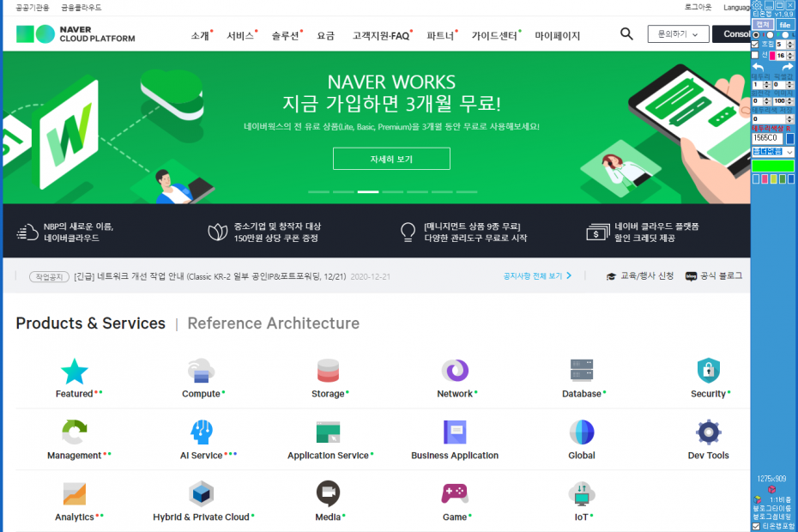Image resolution: width=798 pixels, height=532 pixels.
Task: Open the capture tool settings gear
Action: click(758, 5)
